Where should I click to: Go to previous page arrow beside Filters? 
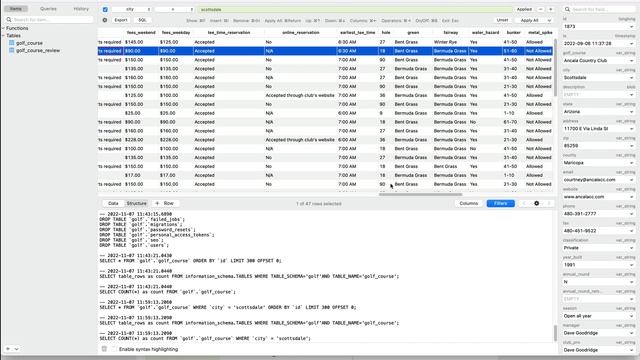coord(524,203)
